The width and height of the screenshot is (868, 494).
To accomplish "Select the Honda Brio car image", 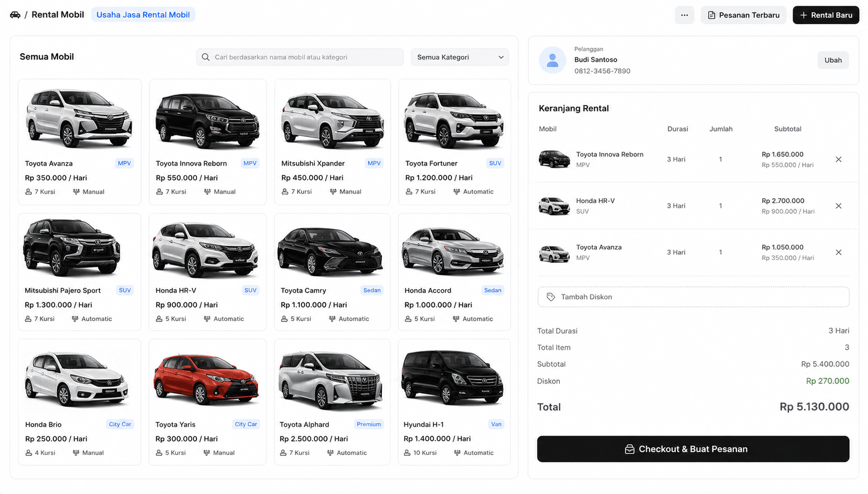I will point(76,379).
